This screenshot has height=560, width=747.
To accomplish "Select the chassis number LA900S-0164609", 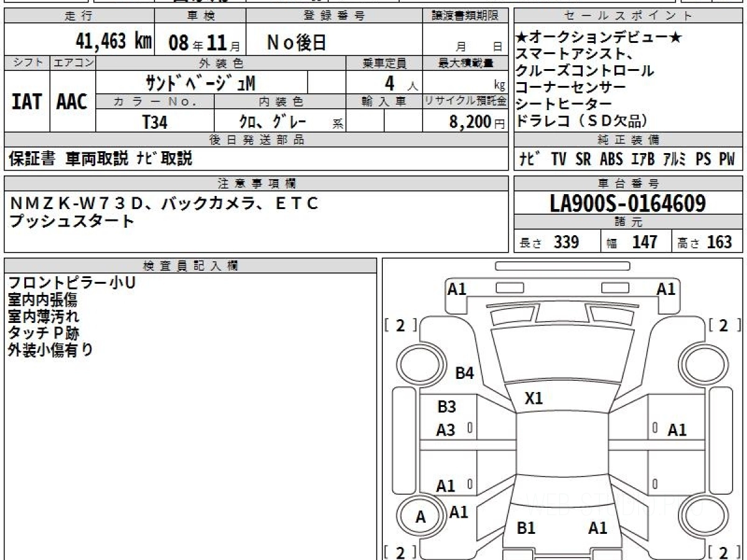I will click(627, 203).
